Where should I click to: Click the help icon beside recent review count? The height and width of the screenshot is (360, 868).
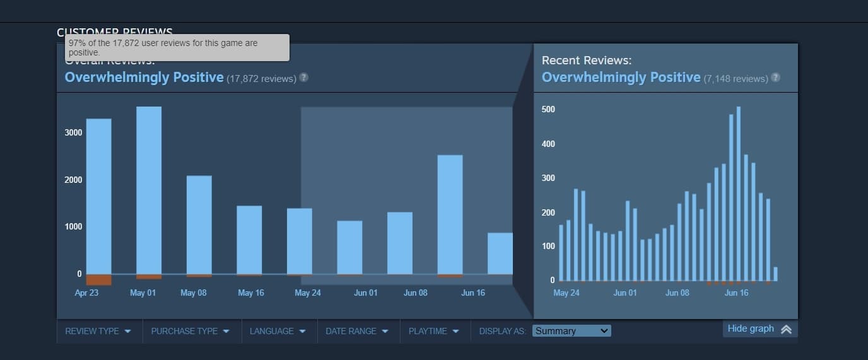tap(775, 78)
